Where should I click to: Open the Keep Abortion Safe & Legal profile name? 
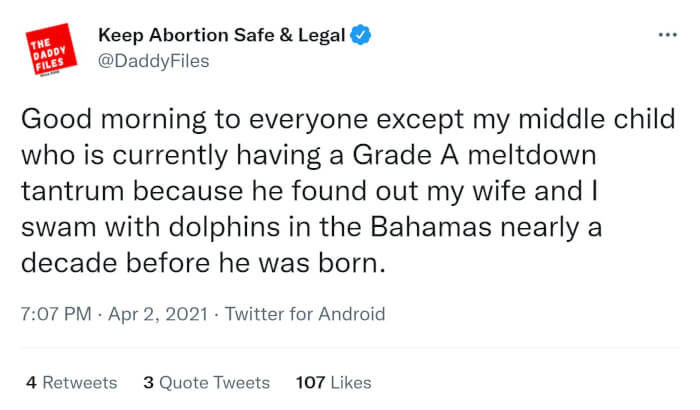[221, 36]
